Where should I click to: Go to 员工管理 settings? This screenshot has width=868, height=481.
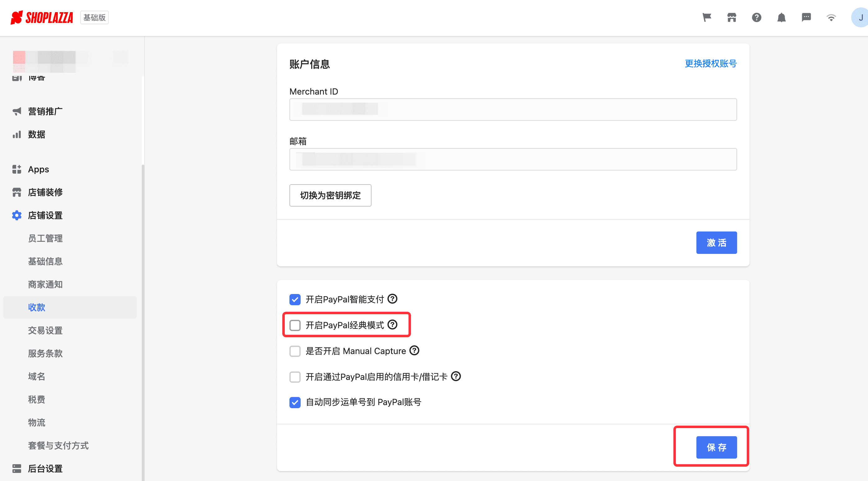(x=45, y=238)
